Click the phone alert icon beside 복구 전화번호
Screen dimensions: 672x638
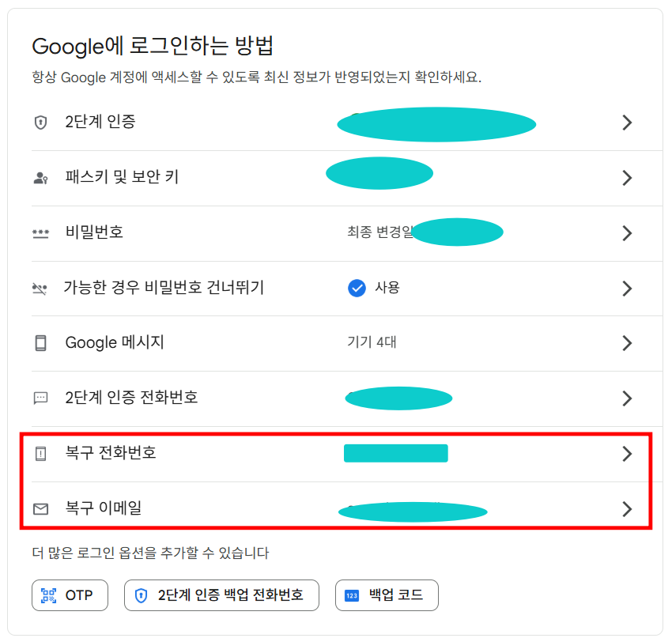[x=40, y=454]
